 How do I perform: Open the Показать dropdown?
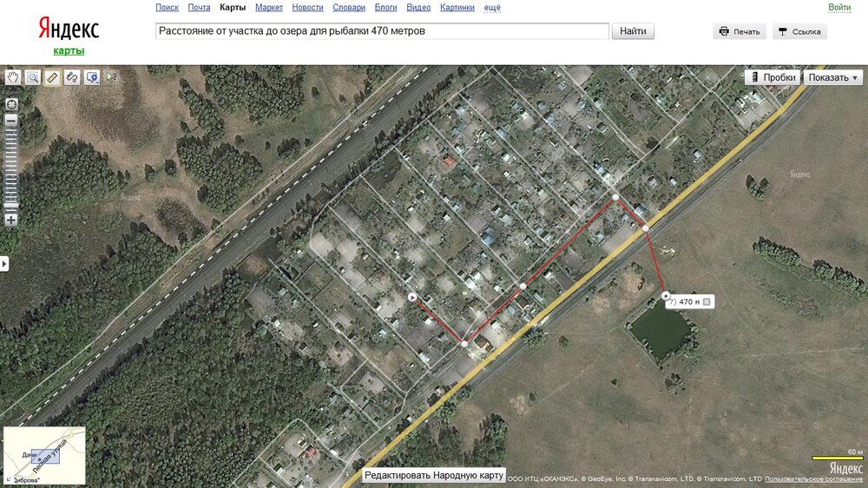tap(833, 77)
